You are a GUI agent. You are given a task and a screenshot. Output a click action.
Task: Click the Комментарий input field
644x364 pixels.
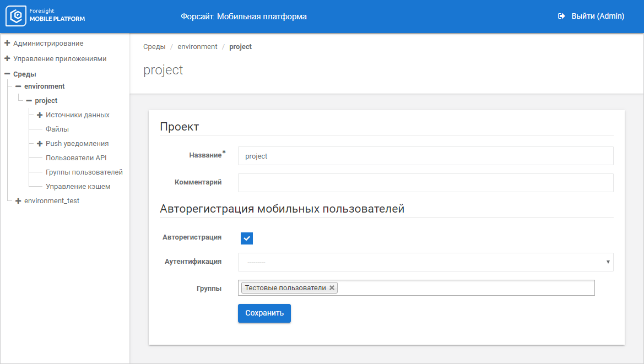tap(425, 183)
